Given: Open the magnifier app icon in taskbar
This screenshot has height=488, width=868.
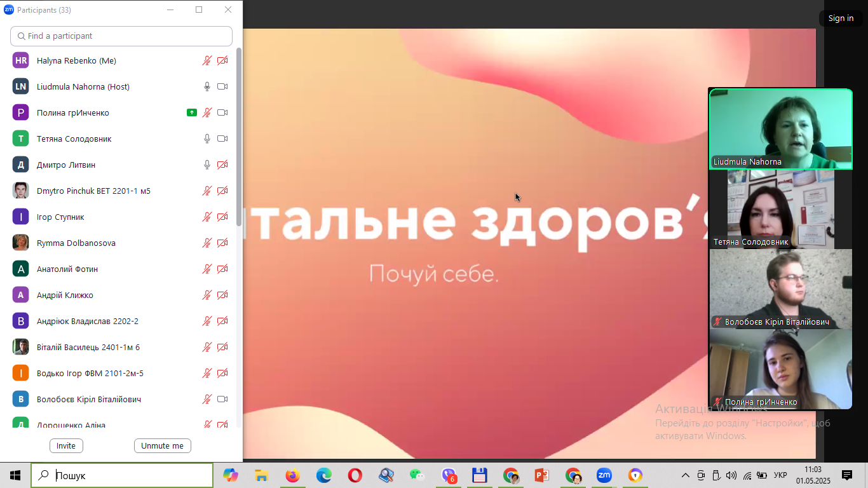Looking at the screenshot, I should click(x=386, y=475).
